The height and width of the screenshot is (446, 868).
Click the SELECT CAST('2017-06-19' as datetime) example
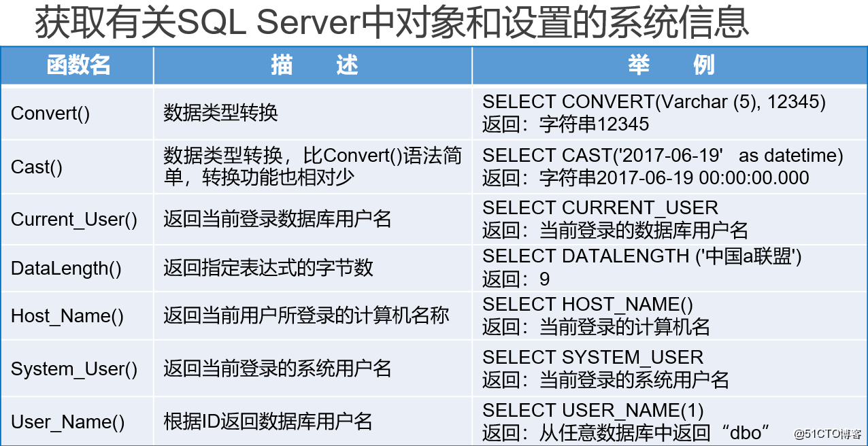pos(663,156)
